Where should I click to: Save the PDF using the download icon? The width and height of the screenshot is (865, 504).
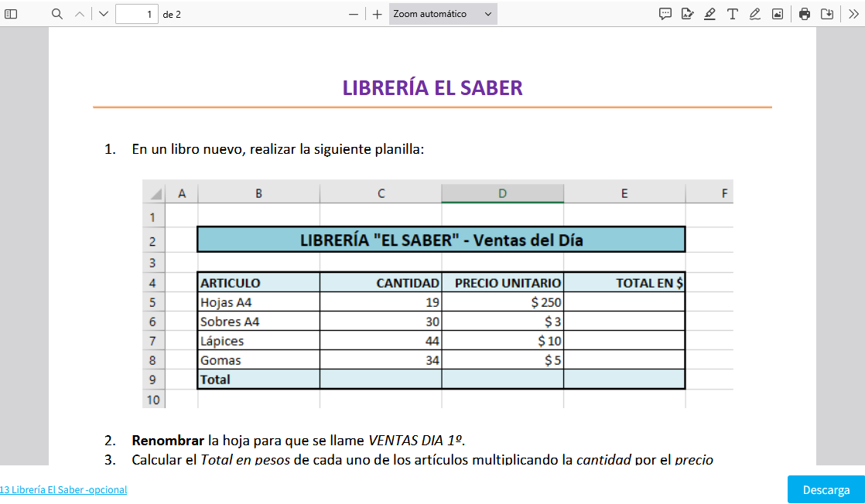pyautogui.click(x=826, y=14)
